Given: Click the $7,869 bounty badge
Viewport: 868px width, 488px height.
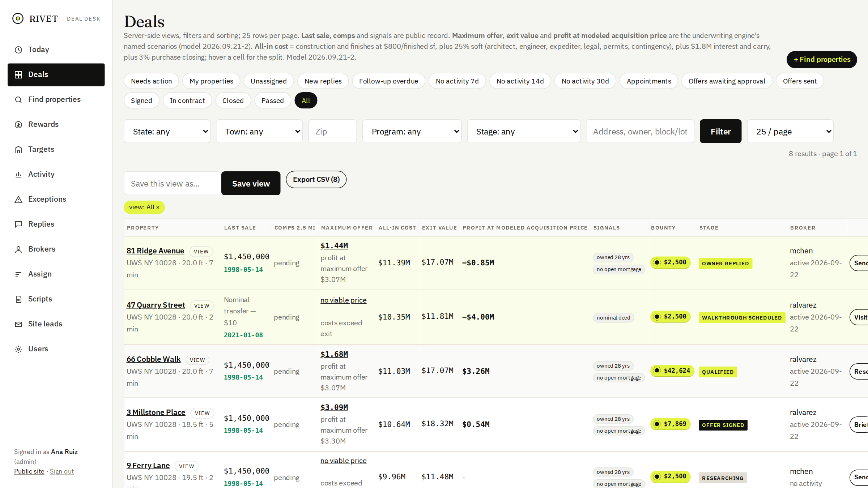Looking at the screenshot, I should click(670, 424).
